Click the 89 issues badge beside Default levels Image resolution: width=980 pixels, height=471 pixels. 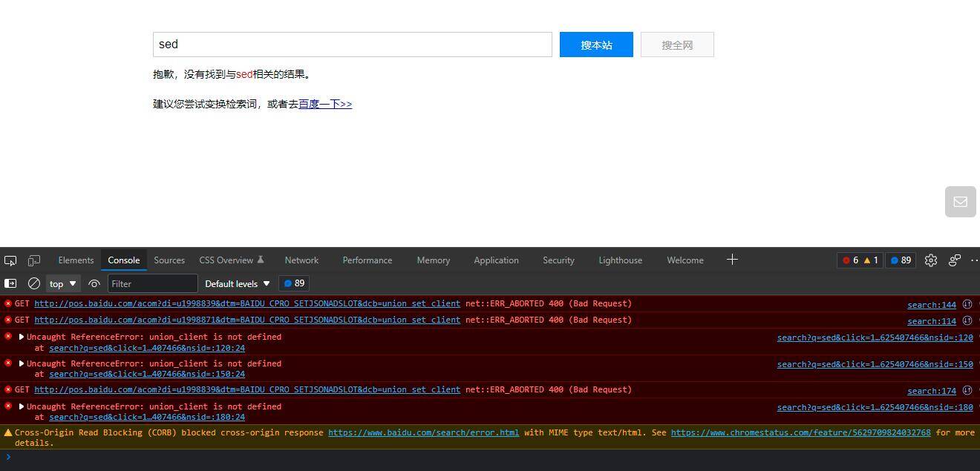coord(294,283)
